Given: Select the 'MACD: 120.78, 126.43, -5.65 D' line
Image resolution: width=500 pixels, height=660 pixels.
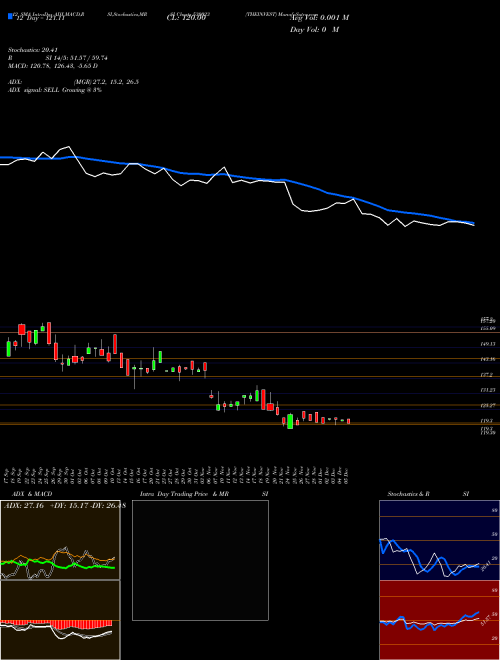Looking at the screenshot, I should (53, 66).
